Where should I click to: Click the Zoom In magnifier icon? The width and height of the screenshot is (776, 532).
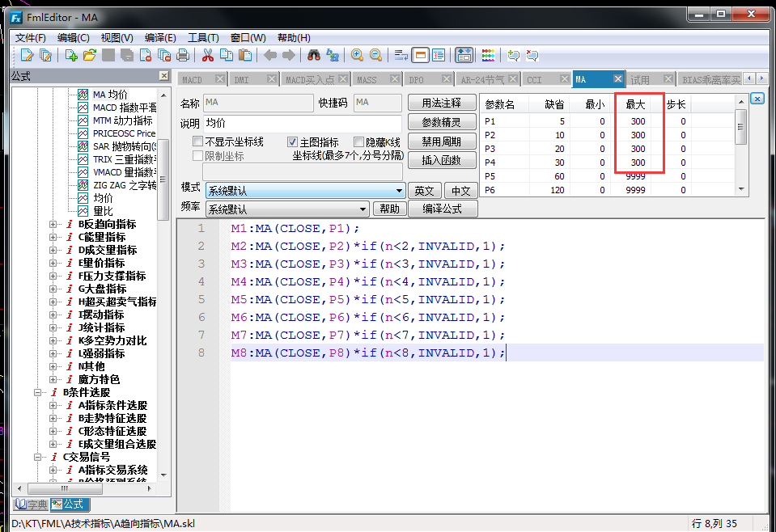coord(357,55)
